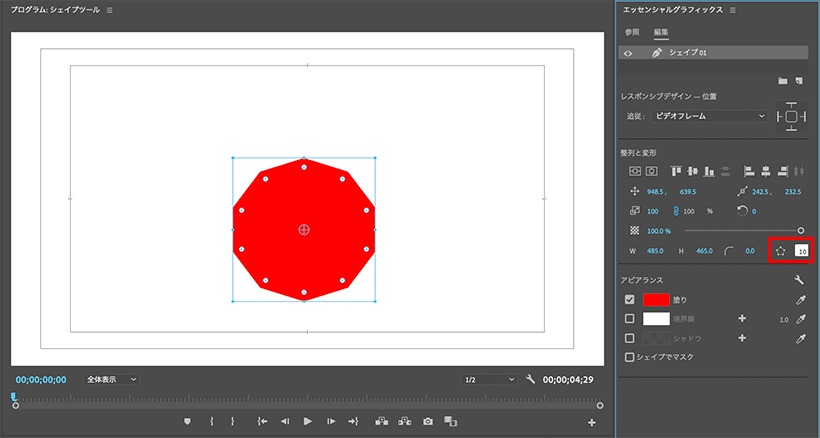Open the プログラム panel menu icon
Image resolution: width=820 pixels, height=438 pixels.
click(109, 10)
